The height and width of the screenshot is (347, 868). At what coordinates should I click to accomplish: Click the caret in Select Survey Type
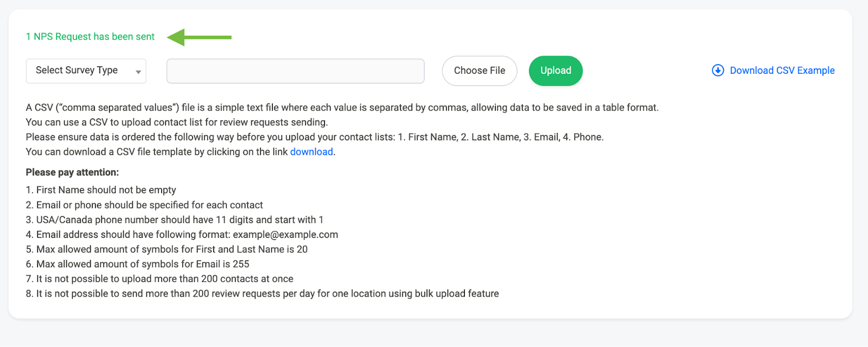138,72
